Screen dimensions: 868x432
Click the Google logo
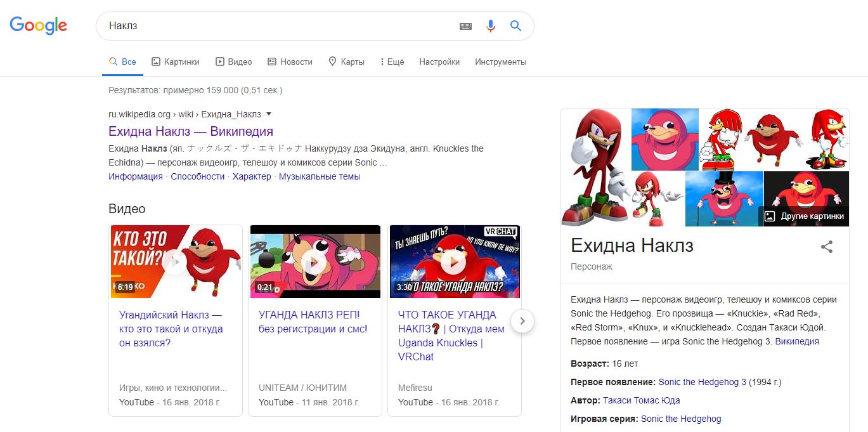click(38, 25)
